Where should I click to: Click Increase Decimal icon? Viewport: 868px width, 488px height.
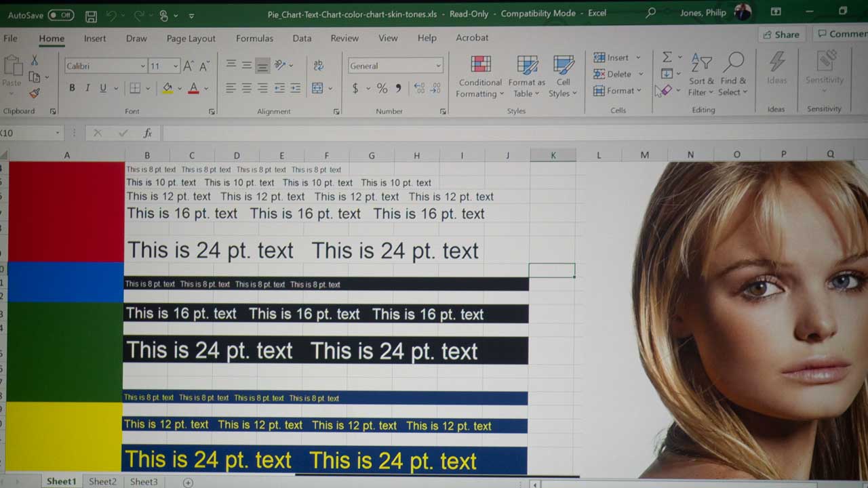[418, 88]
